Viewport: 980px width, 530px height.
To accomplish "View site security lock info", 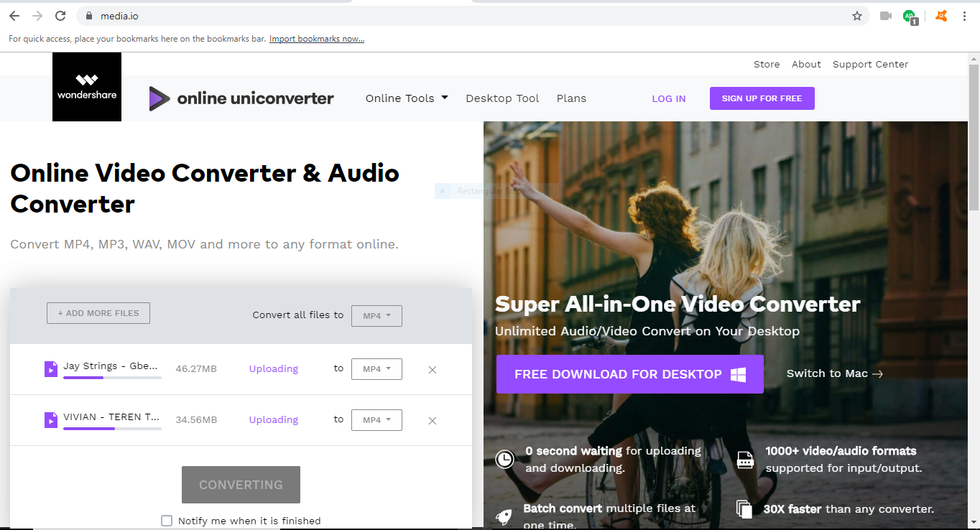I will pyautogui.click(x=89, y=16).
